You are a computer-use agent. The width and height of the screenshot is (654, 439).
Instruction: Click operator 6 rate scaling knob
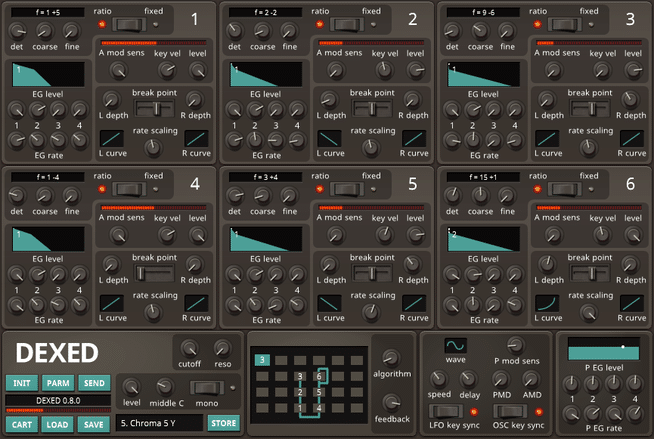tap(588, 312)
